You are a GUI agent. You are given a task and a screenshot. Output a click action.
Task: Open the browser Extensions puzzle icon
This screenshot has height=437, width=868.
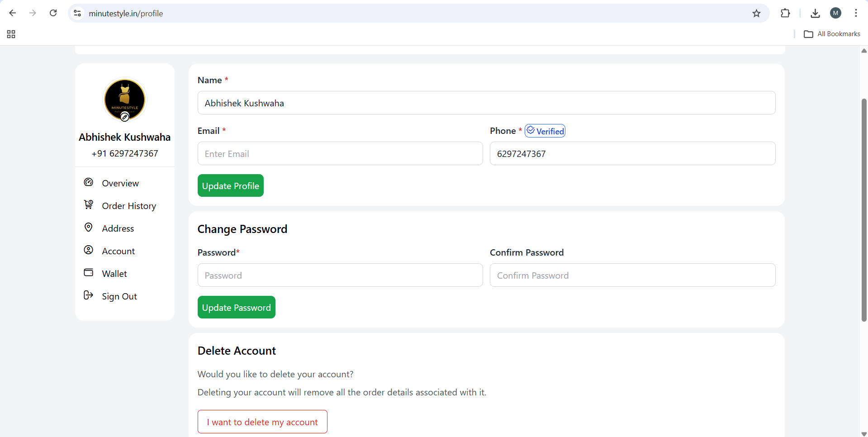tap(785, 14)
